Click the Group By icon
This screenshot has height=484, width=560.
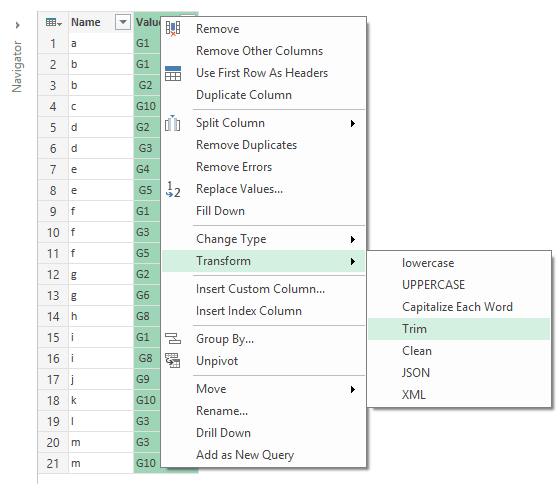click(x=173, y=338)
